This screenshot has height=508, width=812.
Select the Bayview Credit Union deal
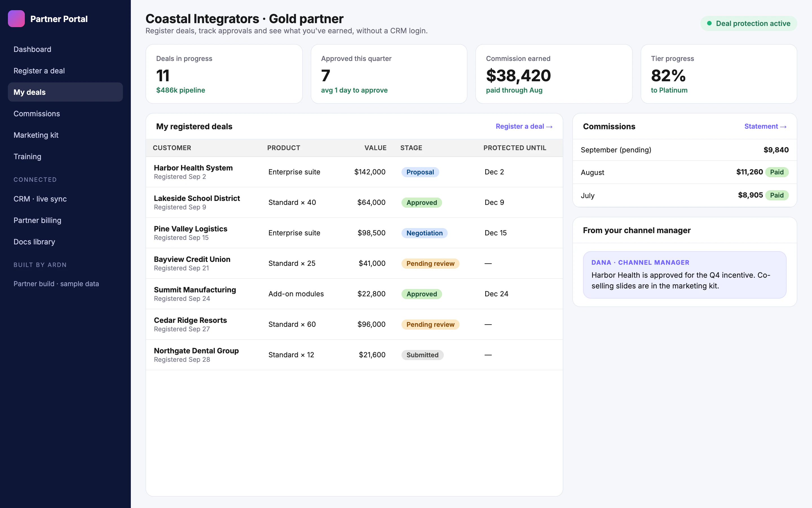(x=354, y=263)
